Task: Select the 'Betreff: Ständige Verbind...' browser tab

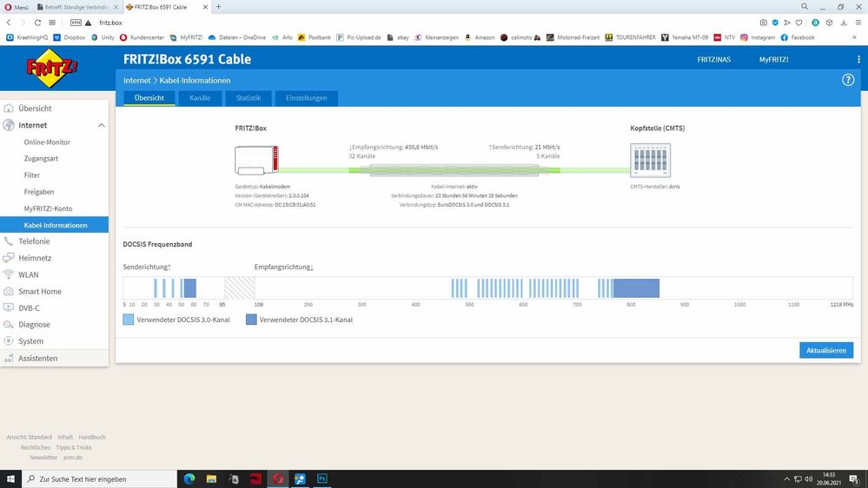Action: pos(76,7)
